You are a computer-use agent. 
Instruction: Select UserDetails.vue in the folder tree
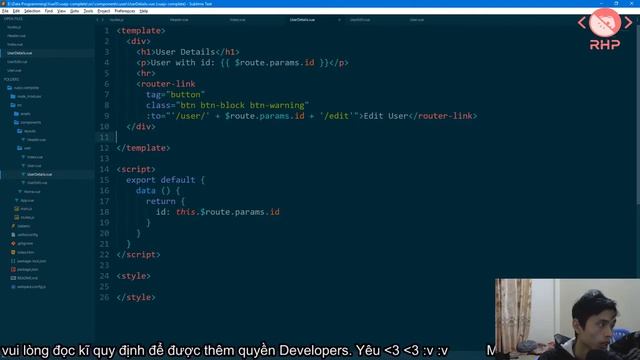pos(39,174)
